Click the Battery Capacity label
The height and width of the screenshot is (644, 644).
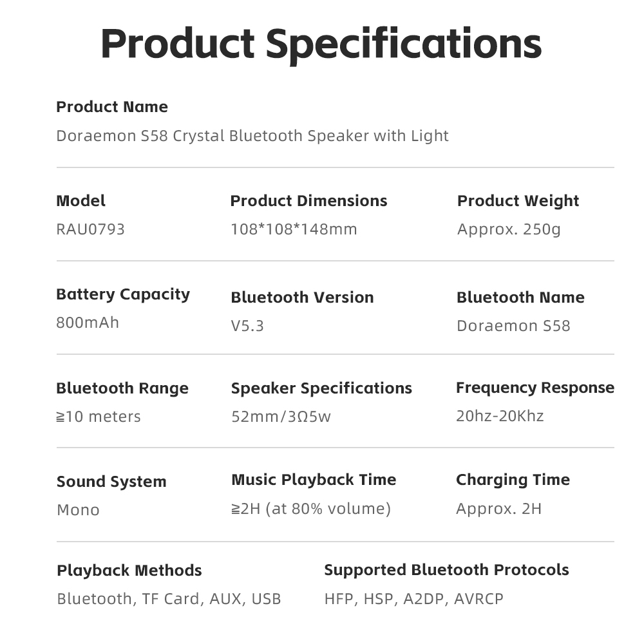(123, 294)
